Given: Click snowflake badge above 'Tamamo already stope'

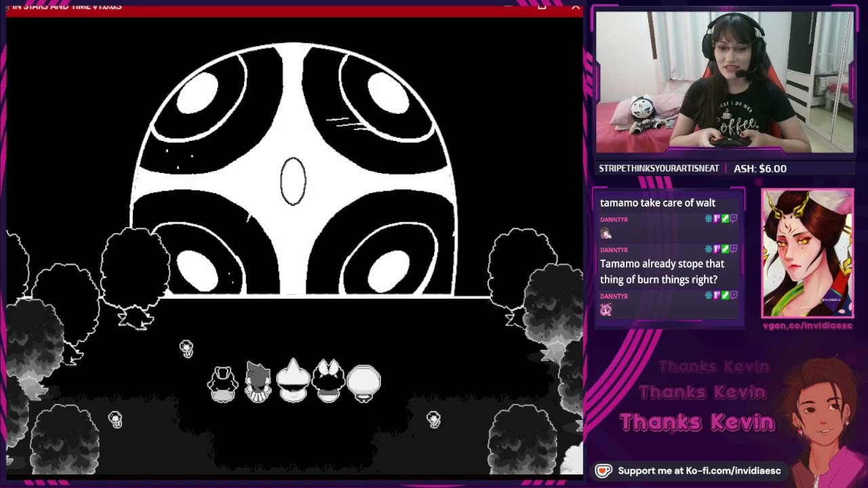Looking at the screenshot, I should 709,249.
